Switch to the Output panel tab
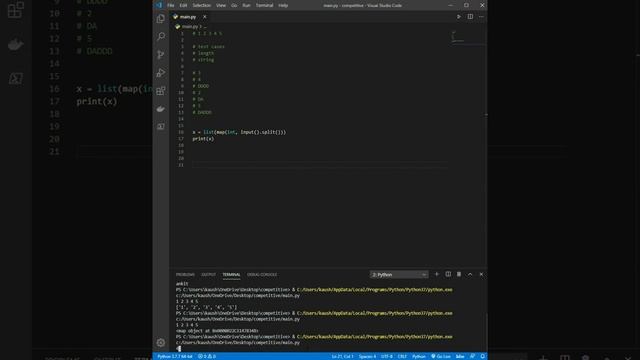The image size is (640, 360). (208, 275)
